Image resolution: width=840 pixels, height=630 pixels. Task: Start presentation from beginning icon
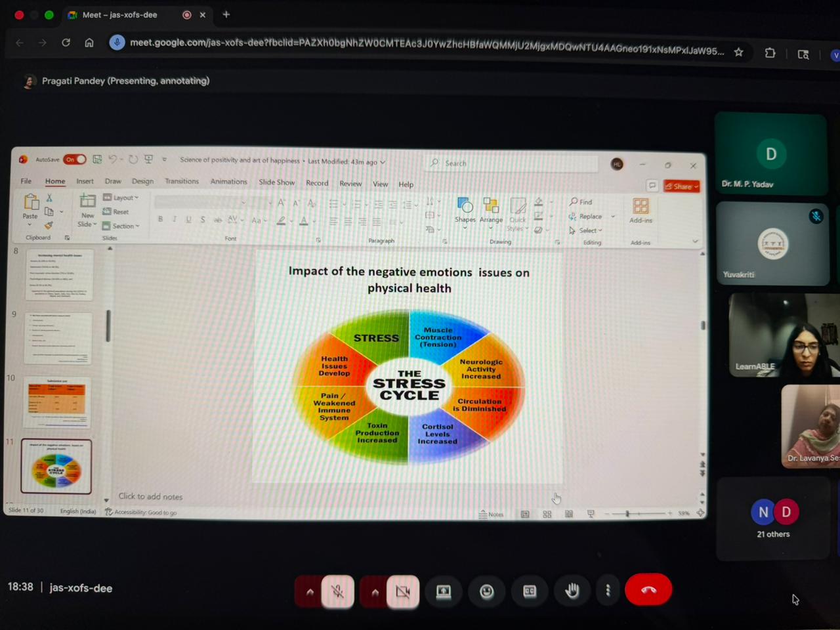149,159
